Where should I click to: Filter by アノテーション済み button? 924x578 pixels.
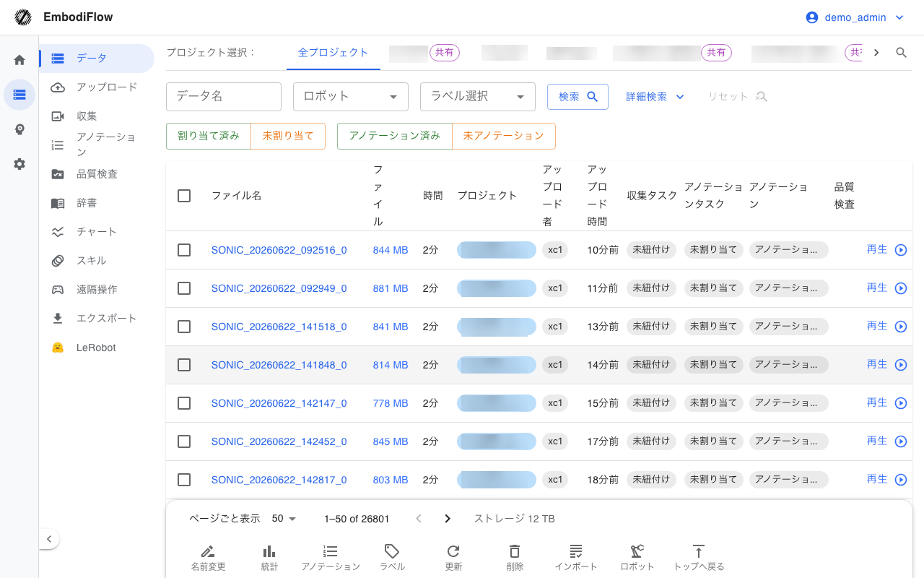click(x=395, y=136)
